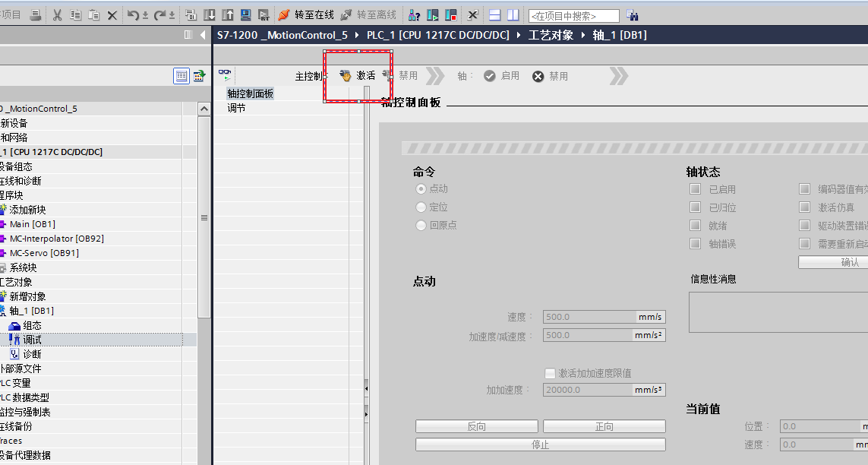The image size is (868, 465).
Task: Click the Undo arrow icon
Action: pos(133,14)
